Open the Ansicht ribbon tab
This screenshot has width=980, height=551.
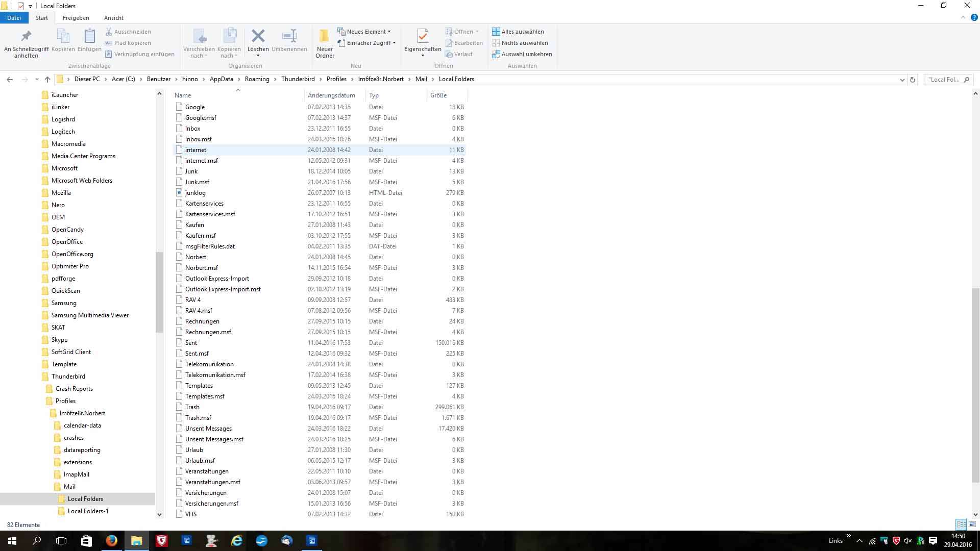(114, 18)
